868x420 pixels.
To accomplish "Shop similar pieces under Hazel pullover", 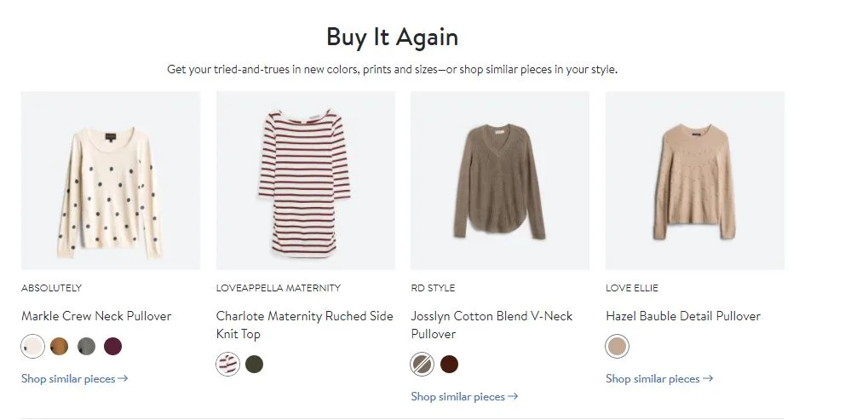I will [659, 379].
